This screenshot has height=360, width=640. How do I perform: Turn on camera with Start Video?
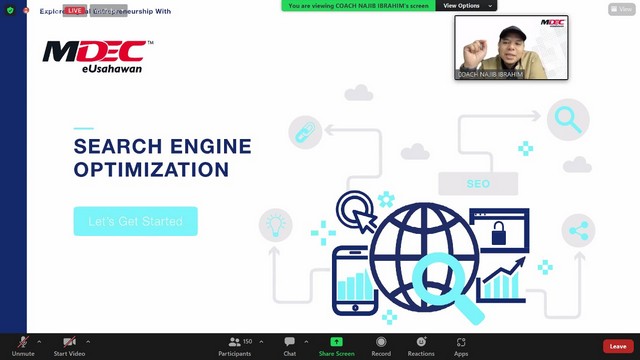[69, 342]
